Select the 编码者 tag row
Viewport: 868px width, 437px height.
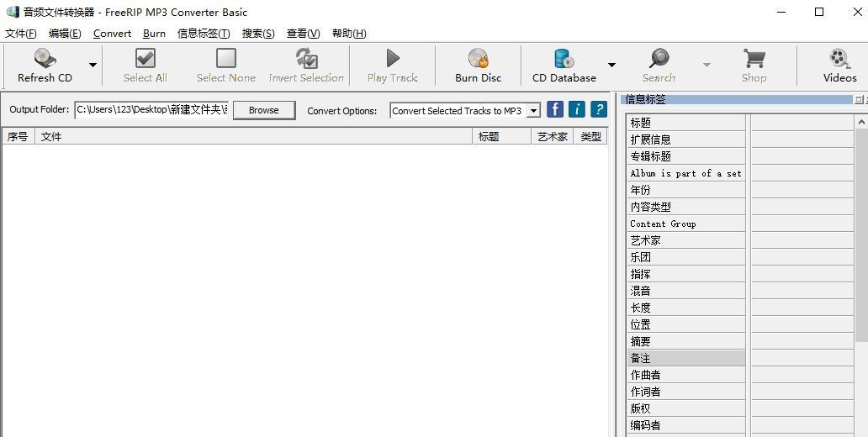pyautogui.click(x=686, y=425)
